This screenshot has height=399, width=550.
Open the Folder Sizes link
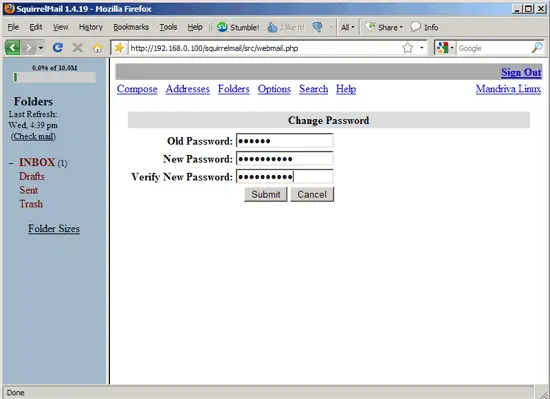[x=54, y=229]
